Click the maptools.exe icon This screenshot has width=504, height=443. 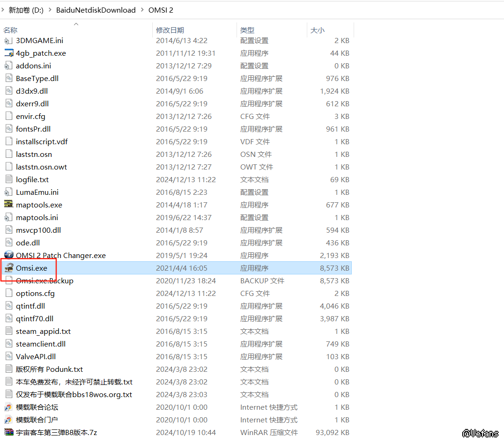(x=8, y=205)
